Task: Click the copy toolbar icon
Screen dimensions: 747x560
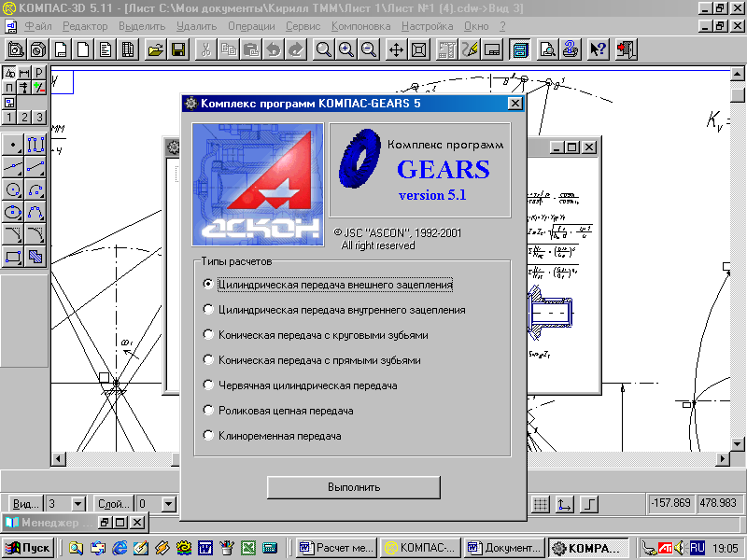Action: (x=229, y=49)
